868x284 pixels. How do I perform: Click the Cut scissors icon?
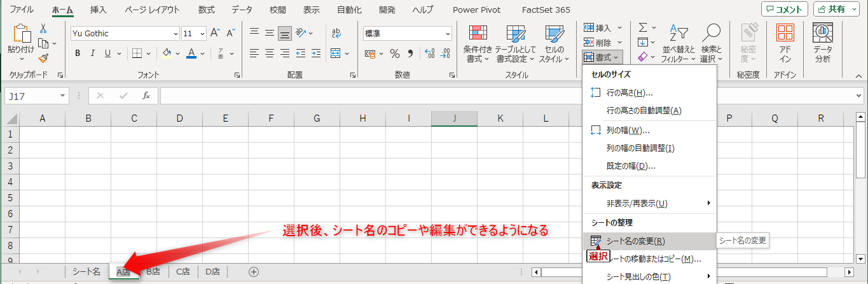click(43, 28)
